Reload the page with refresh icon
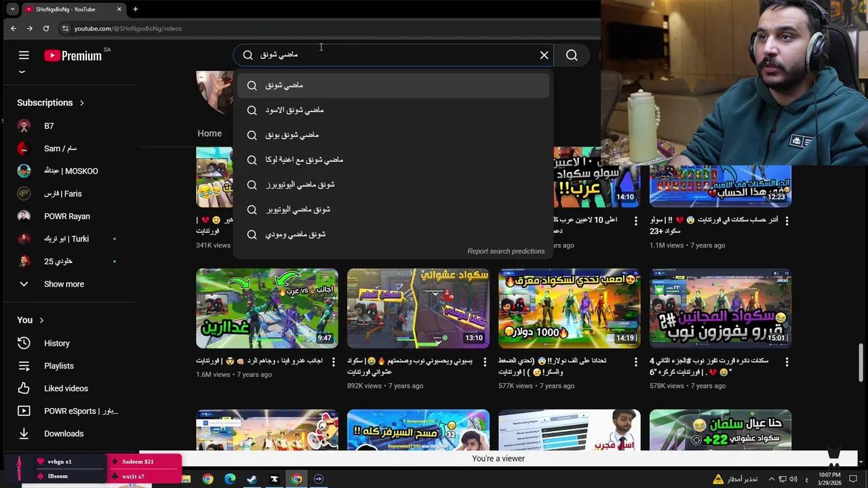This screenshot has height=488, width=868. click(x=46, y=28)
